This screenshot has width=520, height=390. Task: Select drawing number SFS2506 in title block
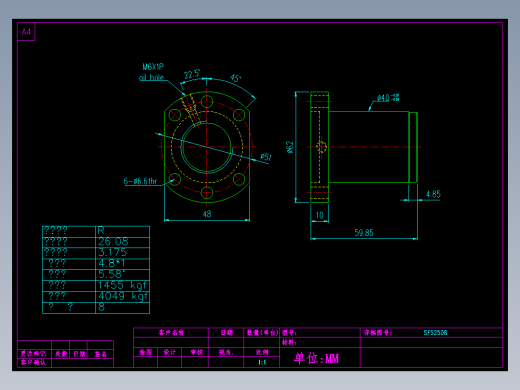(435, 332)
